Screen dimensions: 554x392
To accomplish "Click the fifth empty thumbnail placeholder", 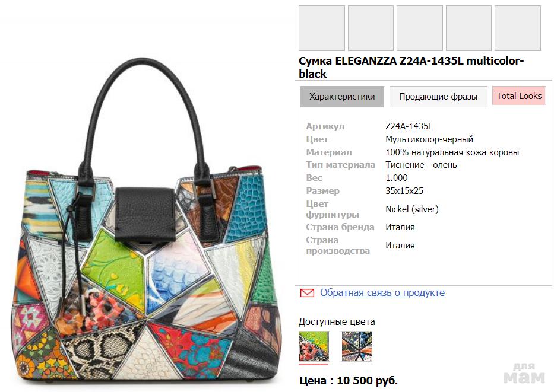I will [x=518, y=28].
